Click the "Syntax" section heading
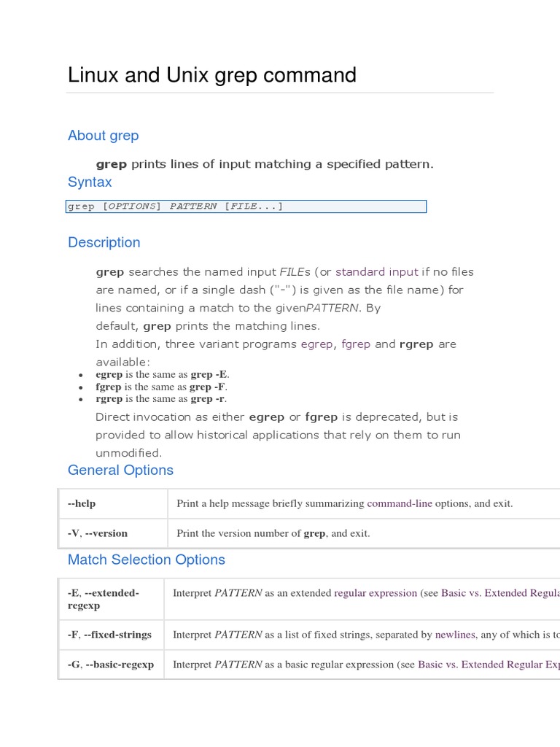Image resolution: width=560 pixels, height=747 pixels. (90, 182)
